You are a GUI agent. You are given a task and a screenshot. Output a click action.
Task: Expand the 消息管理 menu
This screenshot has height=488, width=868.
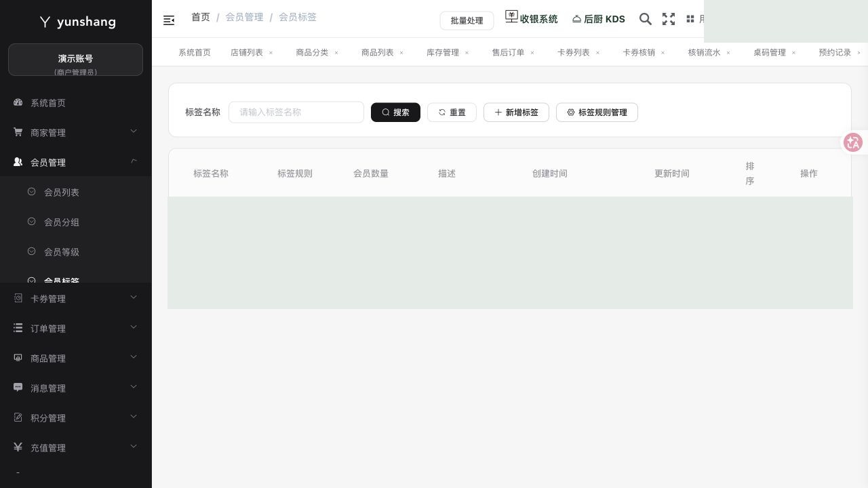point(76,388)
